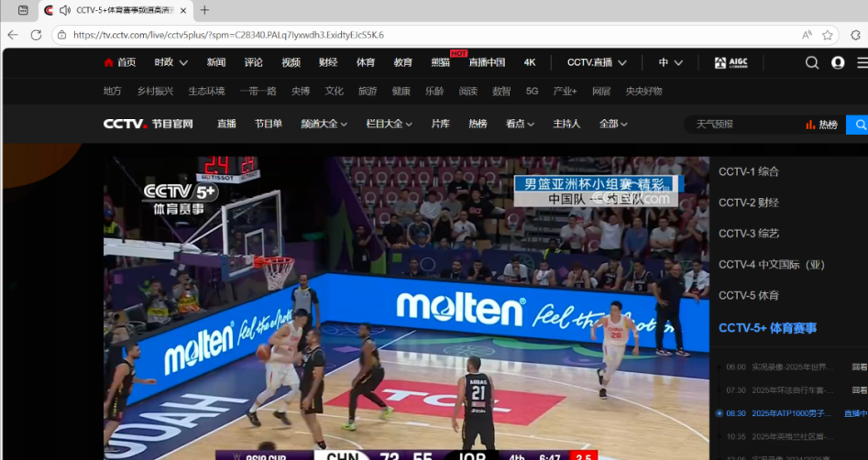Open the 教育 section
The image size is (868, 460).
[403, 62]
